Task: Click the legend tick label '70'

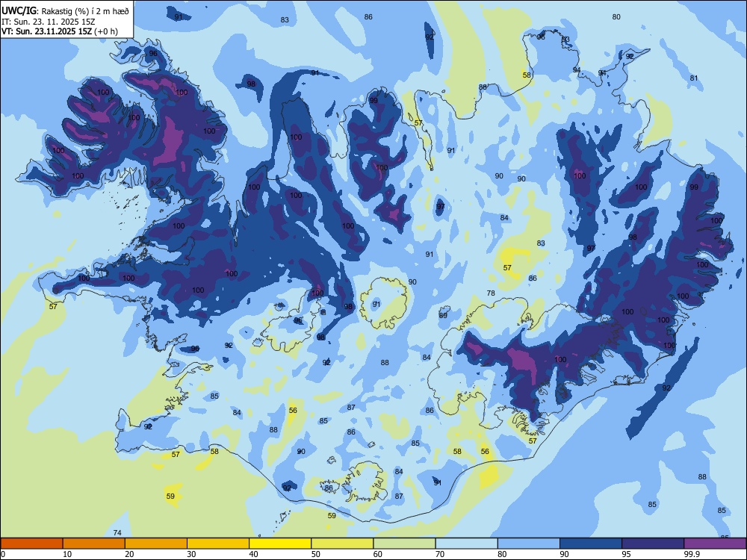Action: coord(440,554)
